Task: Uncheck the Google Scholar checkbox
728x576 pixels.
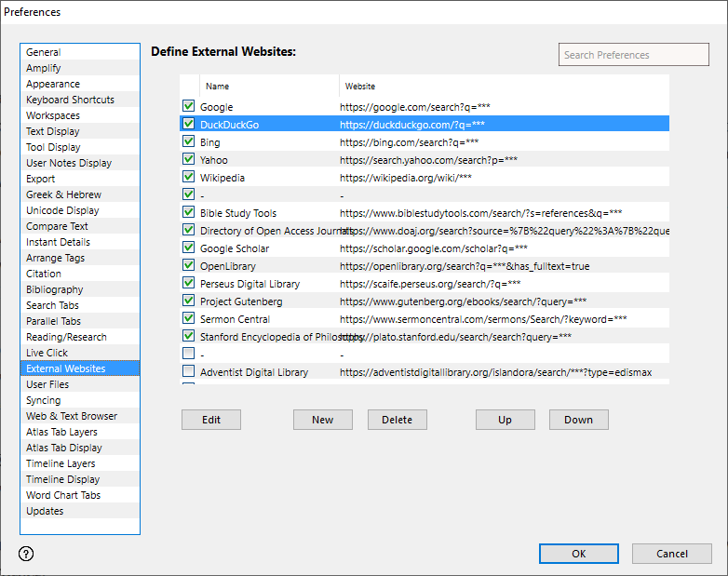Action: pyautogui.click(x=189, y=248)
